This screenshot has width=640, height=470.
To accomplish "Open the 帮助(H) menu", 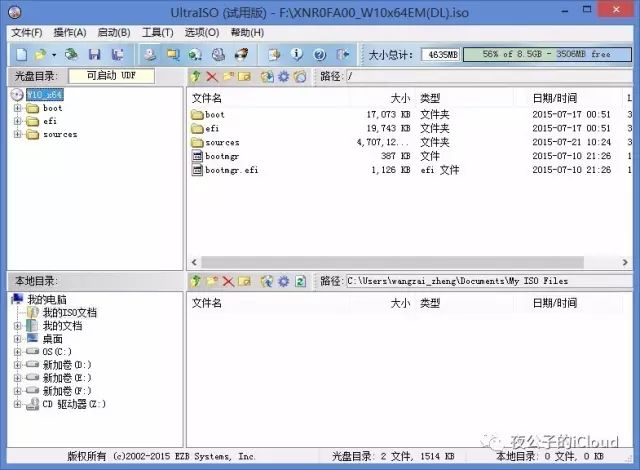I will (247, 33).
